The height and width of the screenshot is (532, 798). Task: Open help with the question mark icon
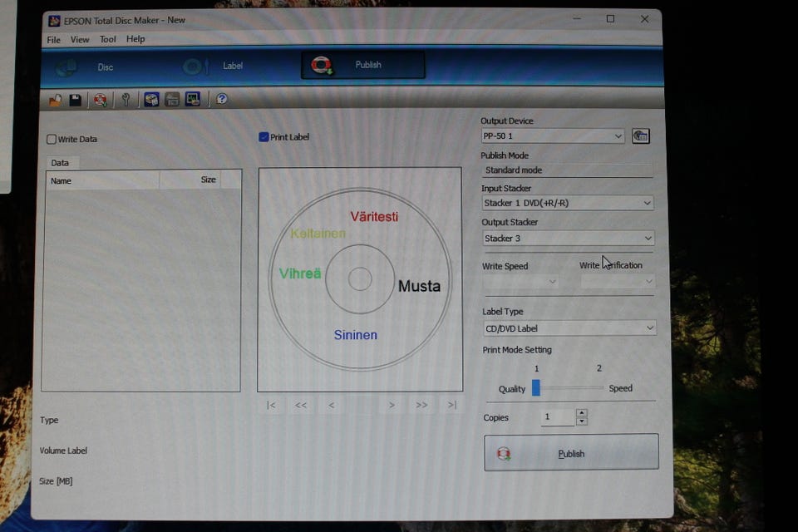click(x=222, y=99)
